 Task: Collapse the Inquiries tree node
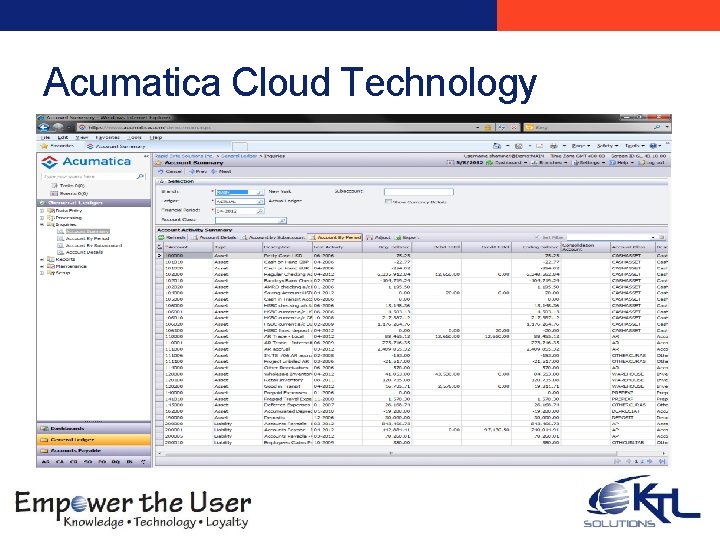(x=42, y=225)
